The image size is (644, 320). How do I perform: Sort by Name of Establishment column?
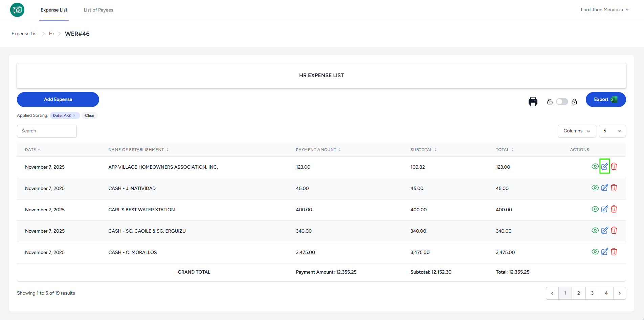tap(138, 150)
